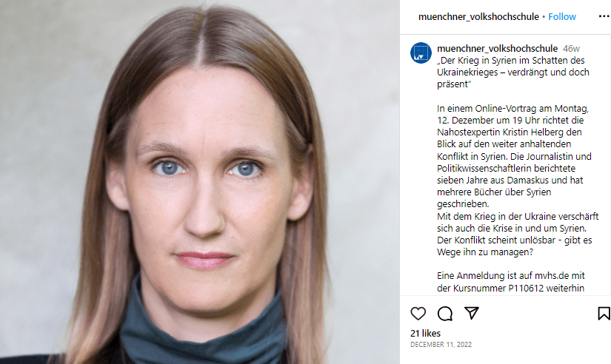The image size is (611, 364).
Task: Click the caption line announcing the Online-Vortrag
Action: pyautogui.click(x=512, y=108)
